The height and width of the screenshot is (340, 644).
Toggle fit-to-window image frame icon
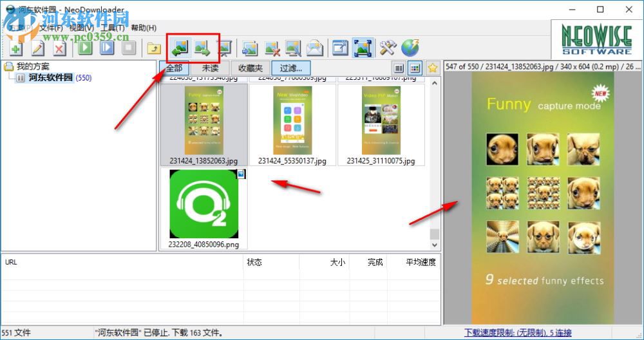coord(363,48)
